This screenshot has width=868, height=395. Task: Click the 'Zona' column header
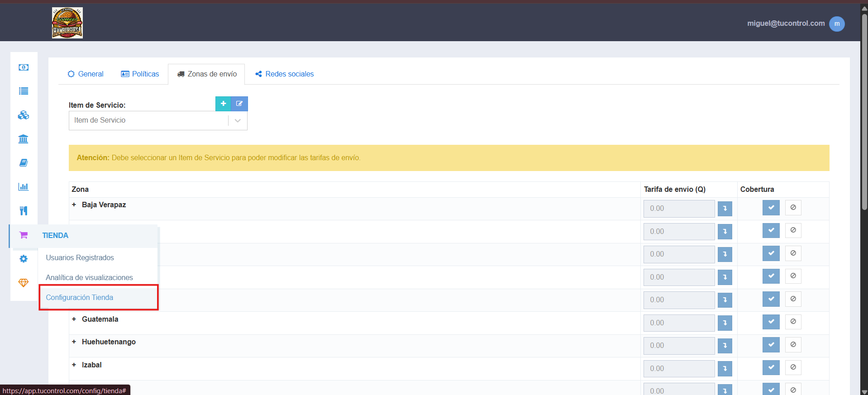pos(80,189)
